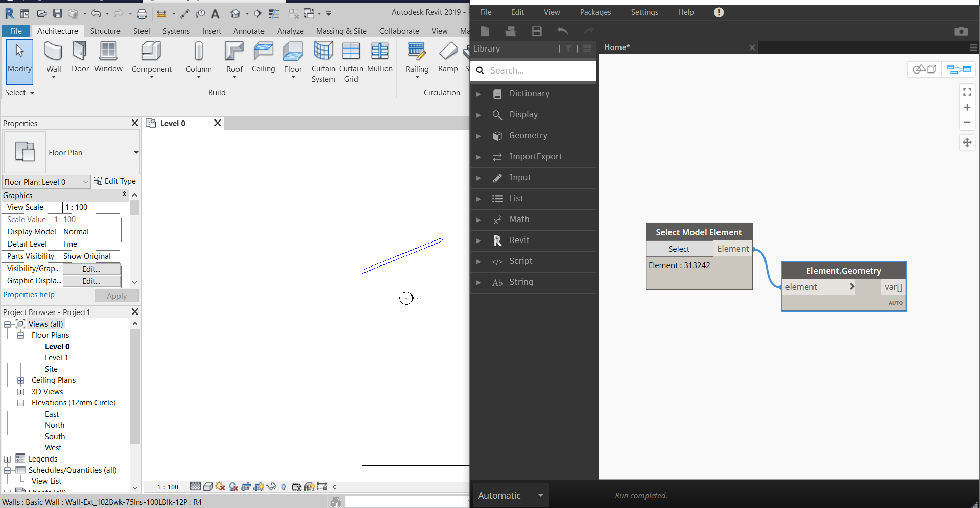Viewport: 980px width, 508px height.
Task: Click Select button on Select Model Element node
Action: pos(679,249)
